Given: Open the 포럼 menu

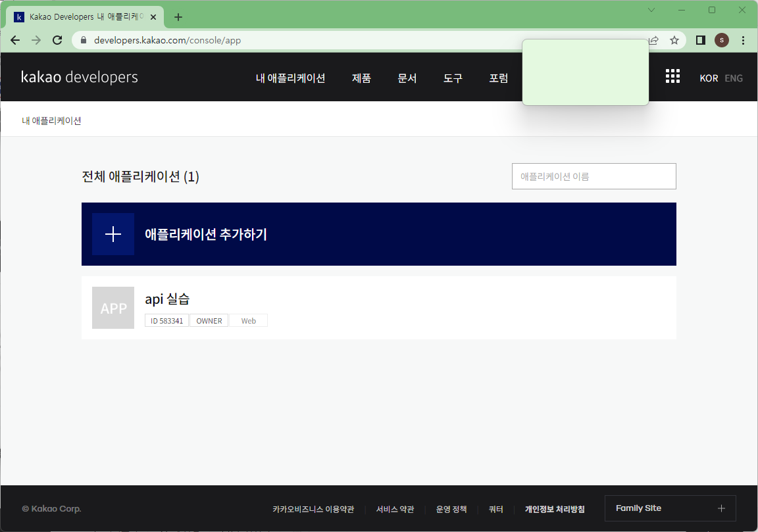Looking at the screenshot, I should click(498, 78).
